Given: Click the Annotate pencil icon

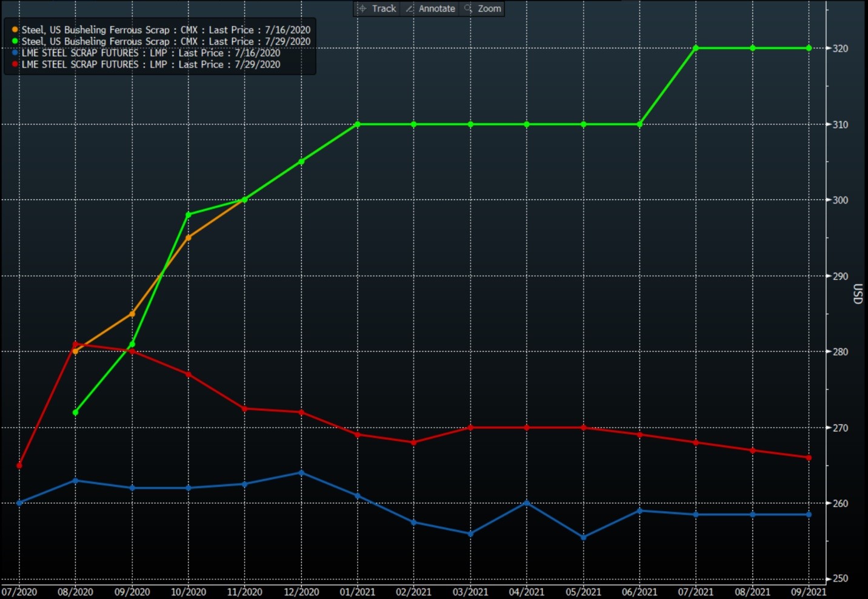Looking at the screenshot, I should click(x=410, y=8).
